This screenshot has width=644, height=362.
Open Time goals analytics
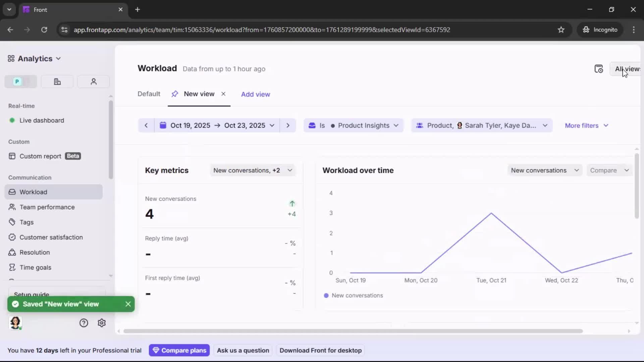pyautogui.click(x=35, y=267)
